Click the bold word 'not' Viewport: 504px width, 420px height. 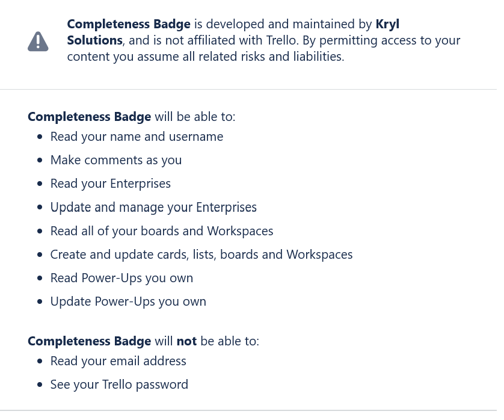[x=186, y=341]
